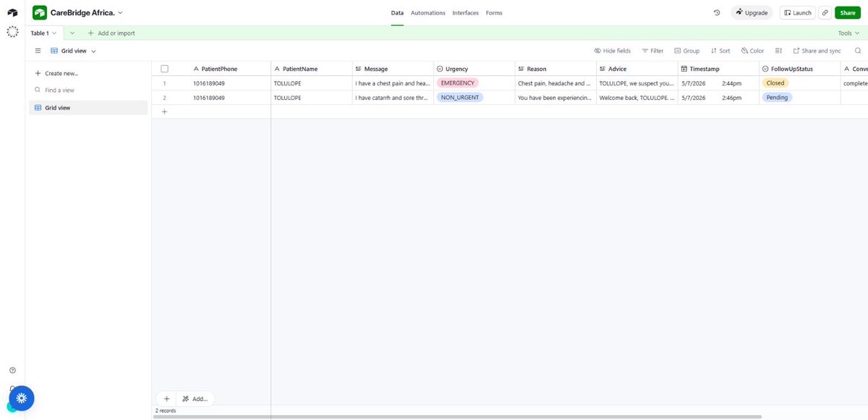Click the green CareBridge Africa base icon

coord(40,12)
